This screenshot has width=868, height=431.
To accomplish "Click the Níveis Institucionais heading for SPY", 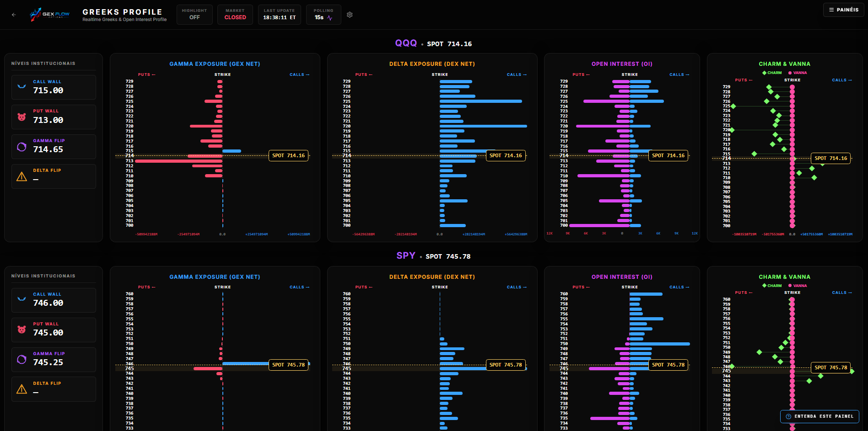I will tap(43, 276).
